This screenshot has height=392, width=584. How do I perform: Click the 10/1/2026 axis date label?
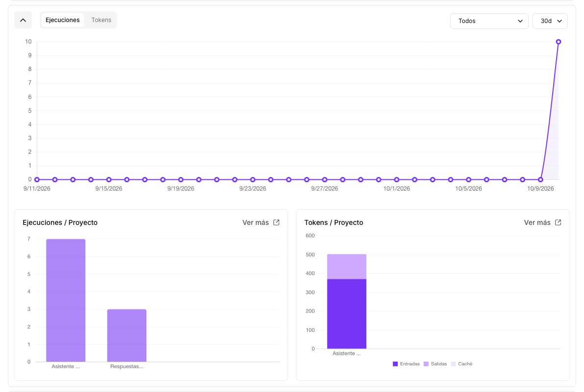(x=397, y=189)
